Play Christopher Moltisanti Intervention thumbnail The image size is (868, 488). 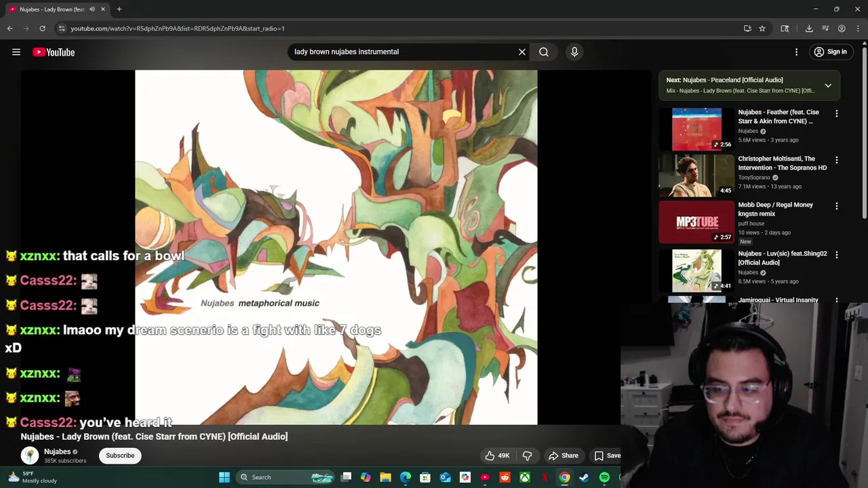(x=696, y=176)
